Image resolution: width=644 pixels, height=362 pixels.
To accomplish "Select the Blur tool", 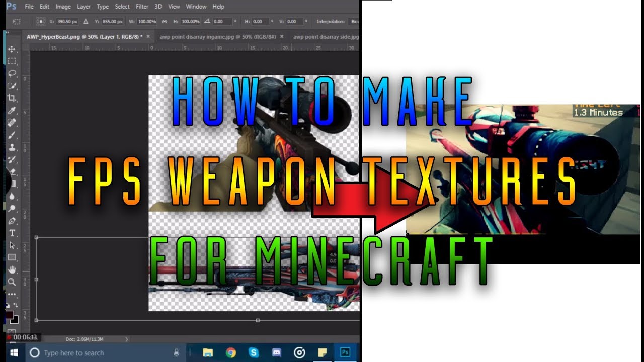I will point(12,197).
